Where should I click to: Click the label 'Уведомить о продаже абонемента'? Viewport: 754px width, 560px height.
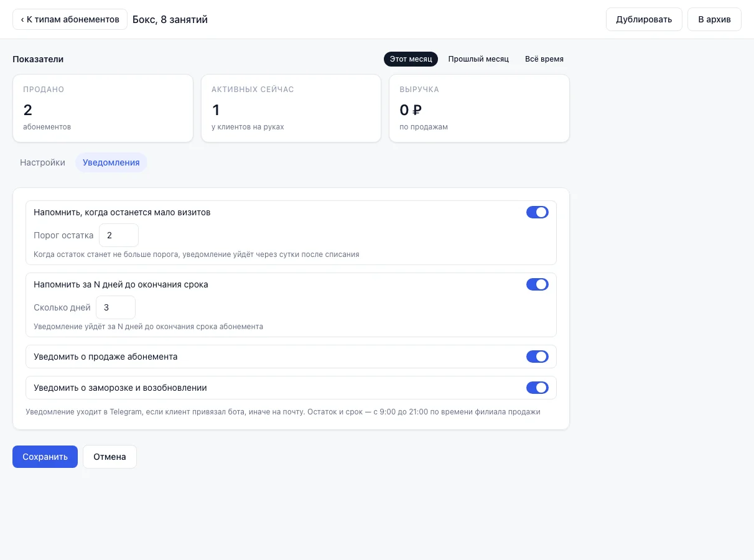pos(106,357)
